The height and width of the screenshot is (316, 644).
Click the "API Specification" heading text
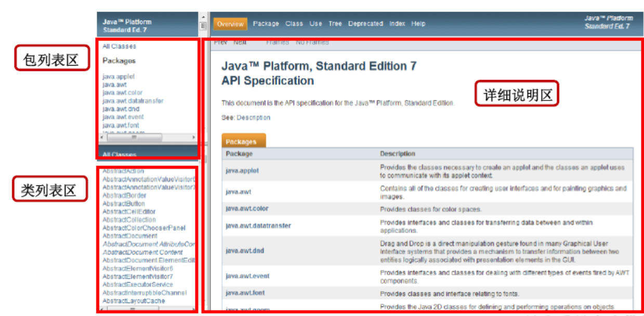(x=268, y=81)
